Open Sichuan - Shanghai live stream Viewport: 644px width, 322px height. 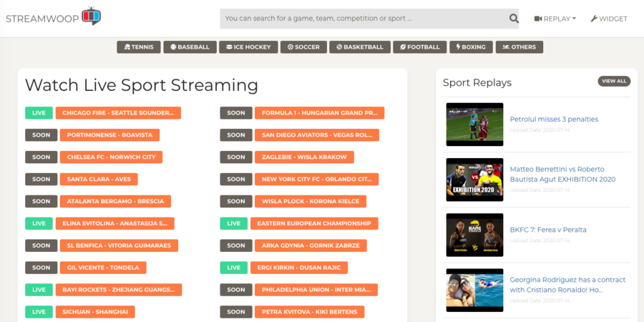click(95, 312)
